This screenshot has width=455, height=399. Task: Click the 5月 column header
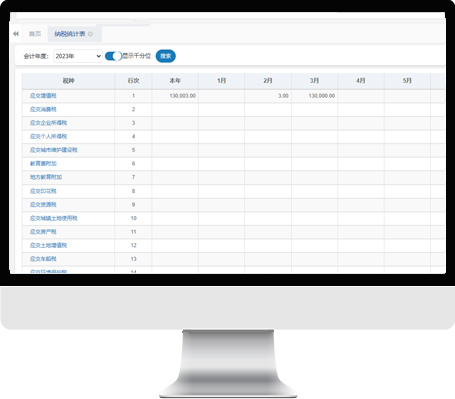click(x=407, y=81)
